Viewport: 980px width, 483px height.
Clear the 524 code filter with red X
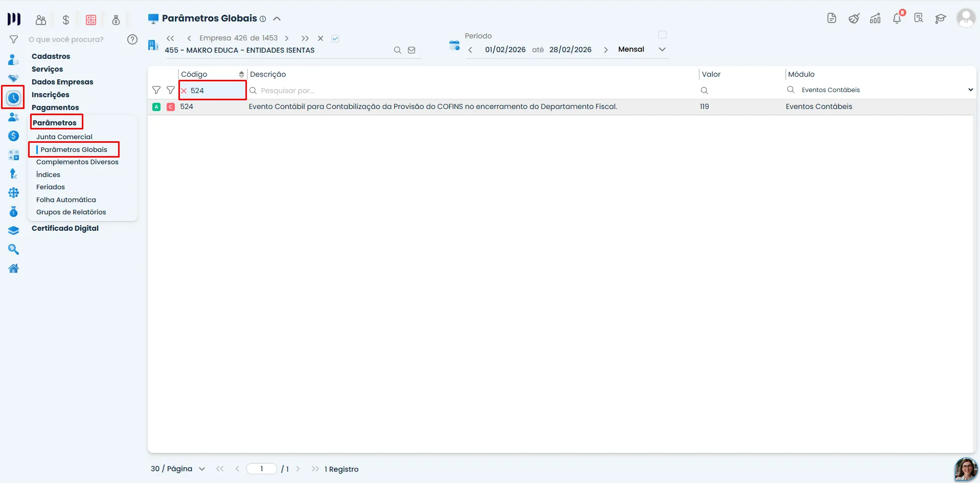tap(184, 91)
